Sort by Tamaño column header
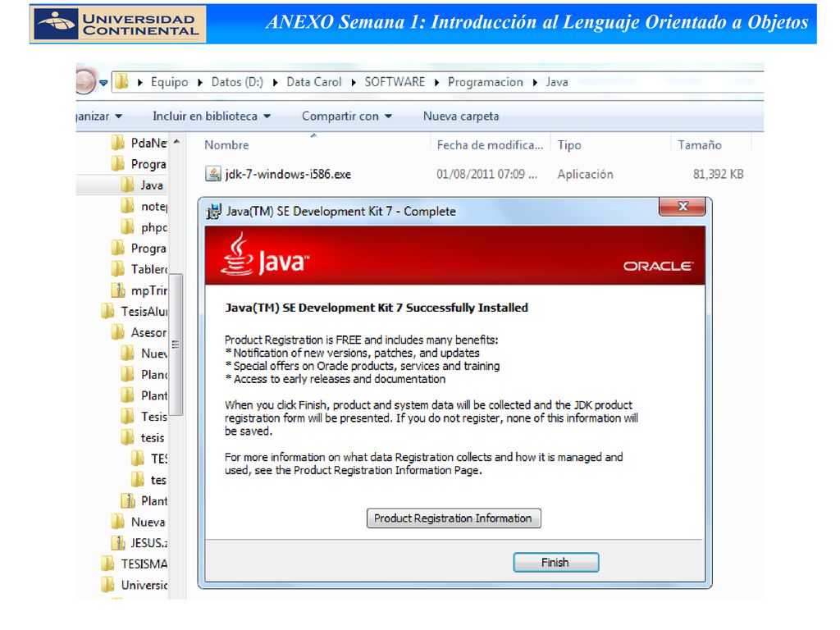Image resolution: width=840 pixels, height=630 pixels. [x=699, y=144]
